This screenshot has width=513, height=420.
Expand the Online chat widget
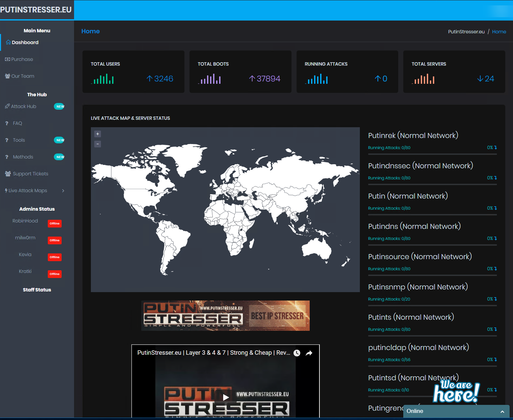pos(456,411)
